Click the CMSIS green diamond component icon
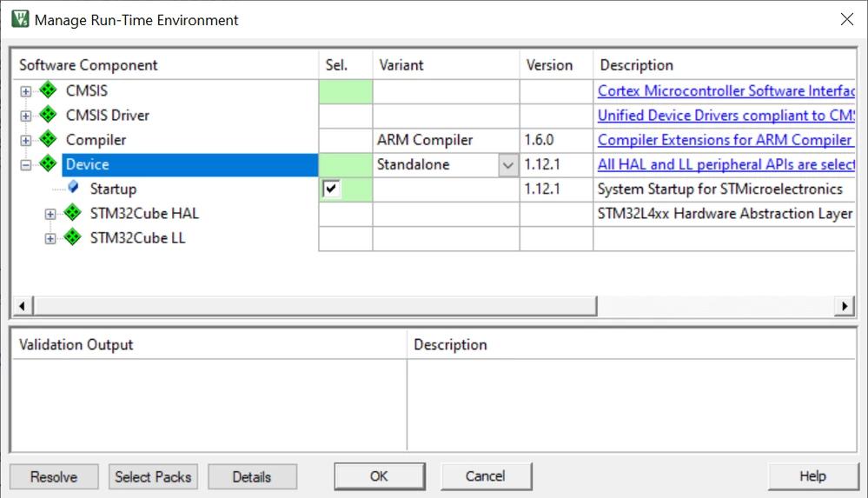The width and height of the screenshot is (868, 498). (48, 90)
